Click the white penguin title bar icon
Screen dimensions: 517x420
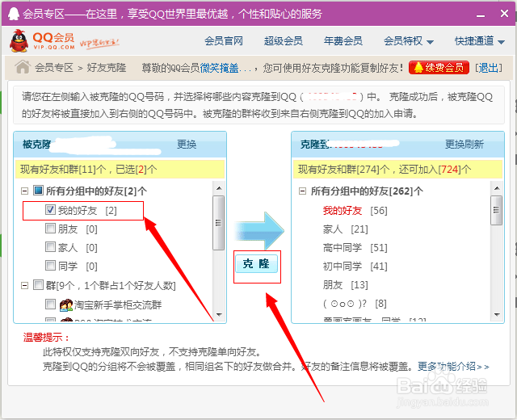14,14
